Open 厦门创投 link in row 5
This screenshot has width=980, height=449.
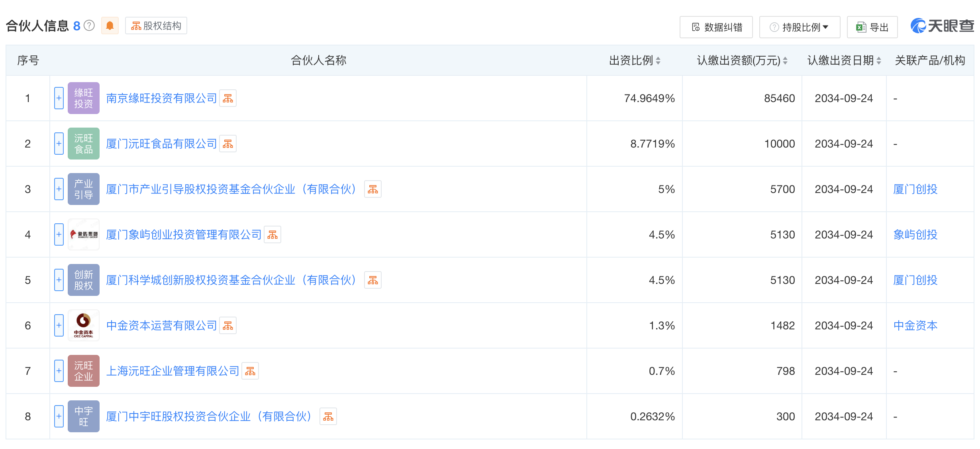click(x=915, y=280)
